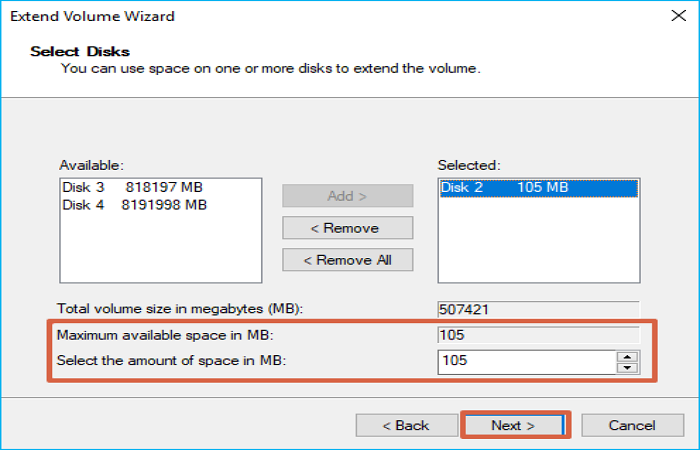Go back with the < Back button
This screenshot has width=700, height=450.
[405, 425]
